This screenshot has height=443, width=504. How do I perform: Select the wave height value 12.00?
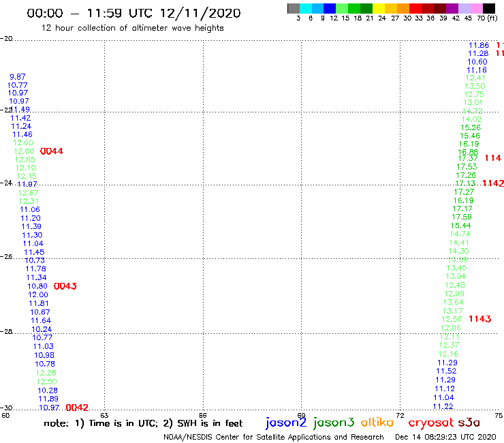click(x=38, y=295)
